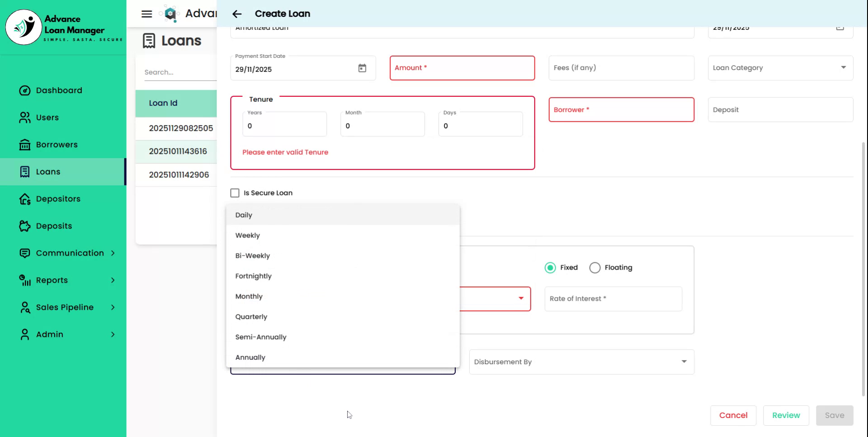Click the back arrow on Create Loan
The height and width of the screenshot is (437, 868).
[237, 14]
